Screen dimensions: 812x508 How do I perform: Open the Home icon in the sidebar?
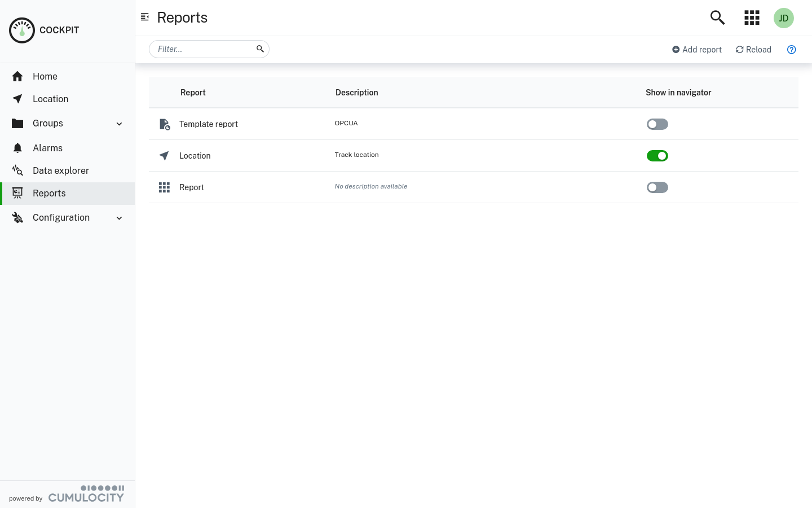pos(17,76)
